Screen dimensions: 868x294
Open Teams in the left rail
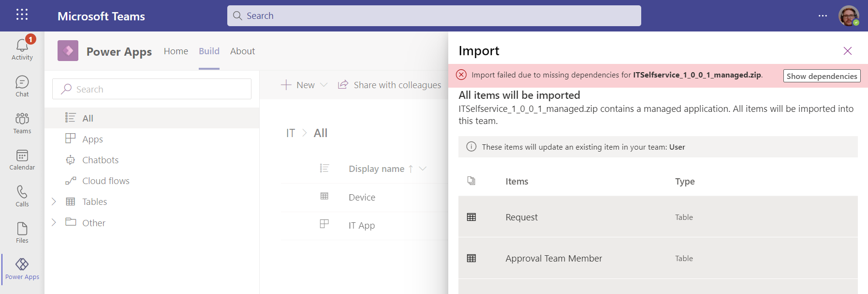tap(22, 123)
